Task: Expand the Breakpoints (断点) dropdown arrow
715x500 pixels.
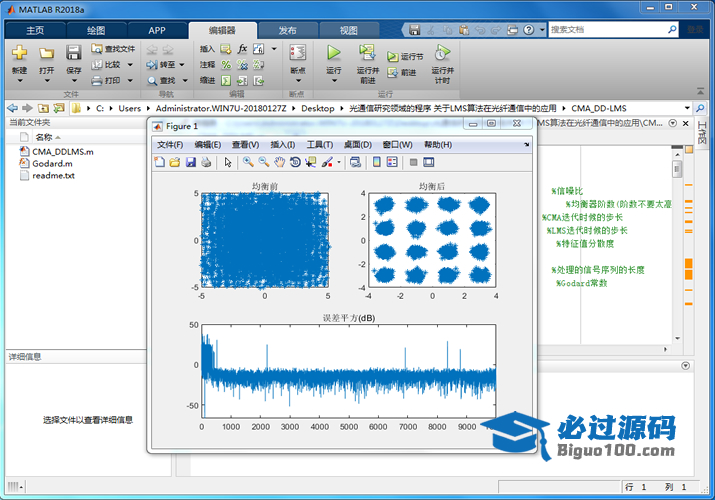Action: 298,81
